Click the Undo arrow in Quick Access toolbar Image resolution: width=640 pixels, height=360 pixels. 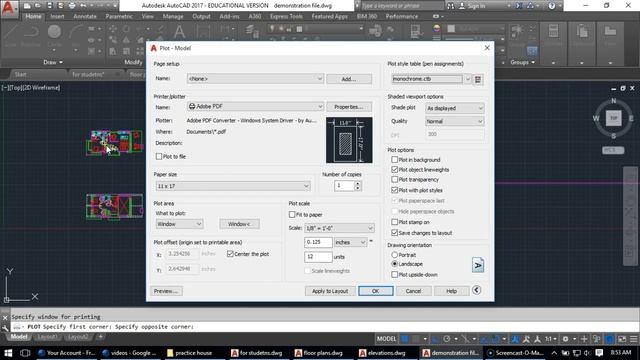click(83, 6)
